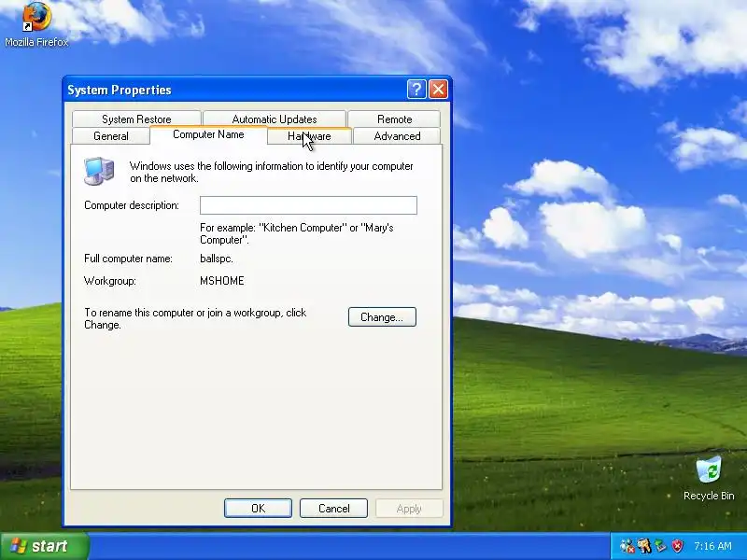This screenshot has width=747, height=560.
Task: Click the Windows Messenger tray icon
Action: click(627, 546)
